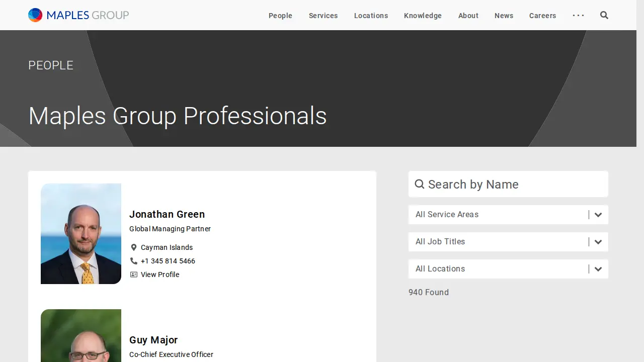Click the 940 Found results count

pos(429,293)
